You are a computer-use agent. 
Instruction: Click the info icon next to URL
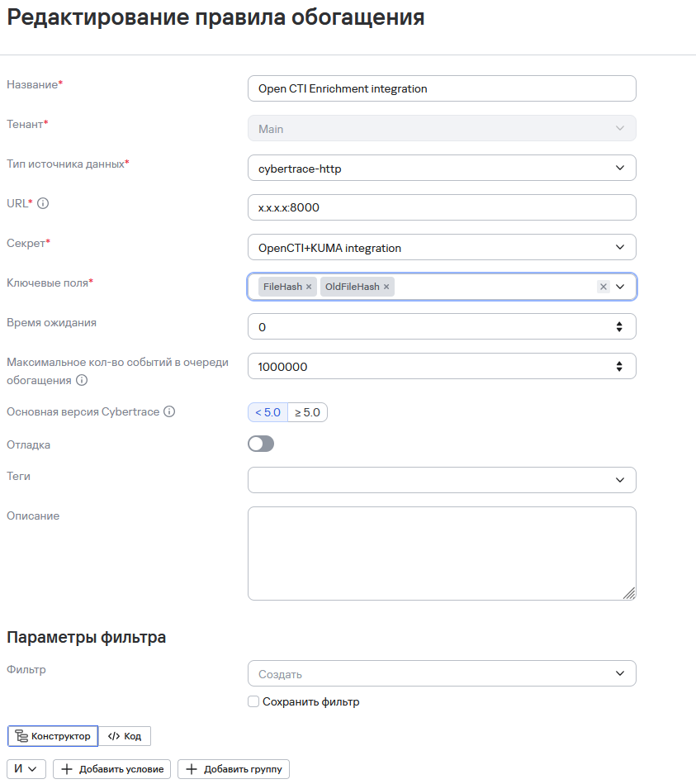pos(44,203)
